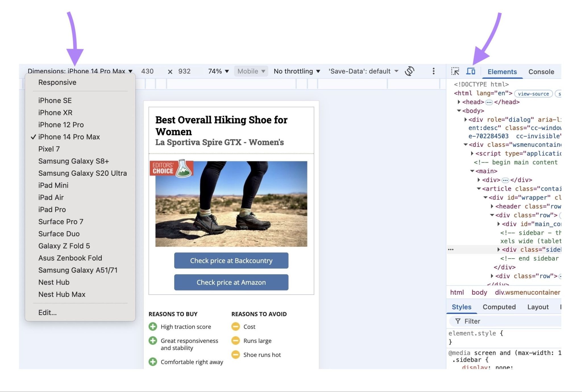Open the No throttling dropdown
The width and height of the screenshot is (582, 392).
296,71
